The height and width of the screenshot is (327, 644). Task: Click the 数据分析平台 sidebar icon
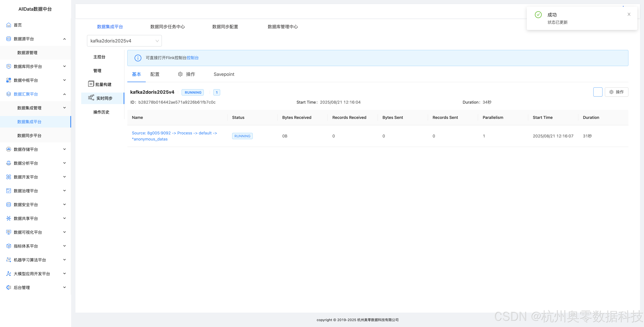click(8, 163)
